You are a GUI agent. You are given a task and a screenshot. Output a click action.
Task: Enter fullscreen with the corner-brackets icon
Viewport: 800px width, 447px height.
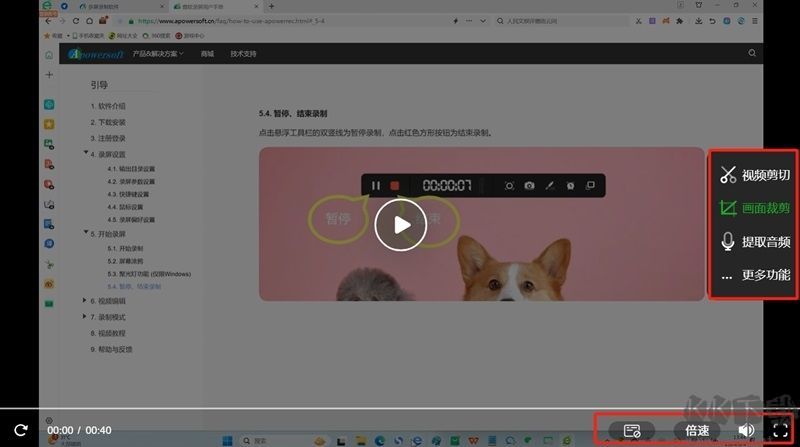tap(781, 431)
